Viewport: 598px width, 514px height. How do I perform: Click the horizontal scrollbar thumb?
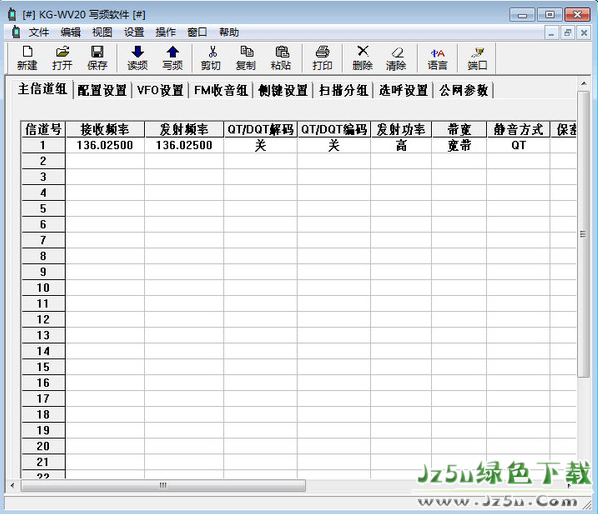(163, 485)
